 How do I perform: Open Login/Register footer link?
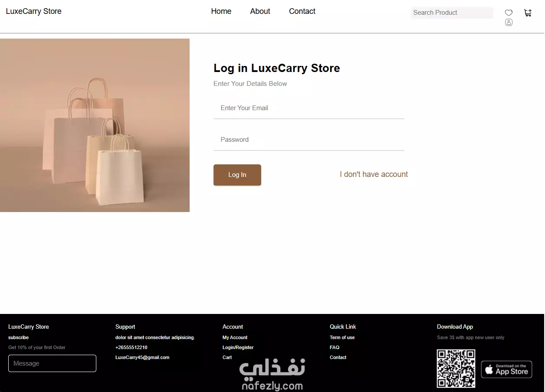click(x=238, y=347)
